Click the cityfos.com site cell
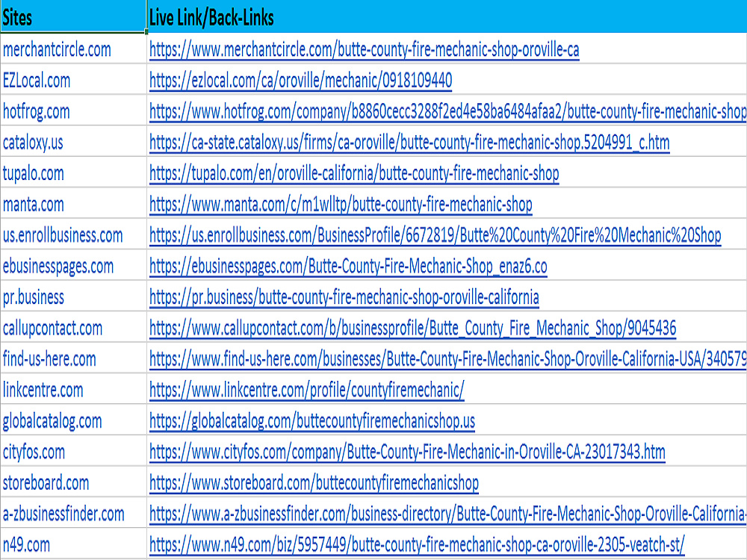Screen dimensions: 747x560 click(73, 451)
